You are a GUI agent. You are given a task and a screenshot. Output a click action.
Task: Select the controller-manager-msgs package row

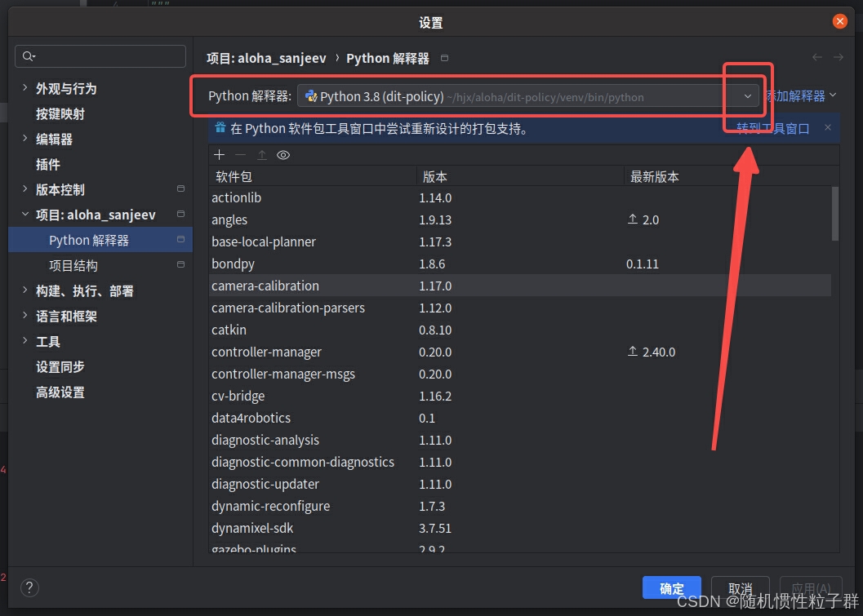point(519,374)
